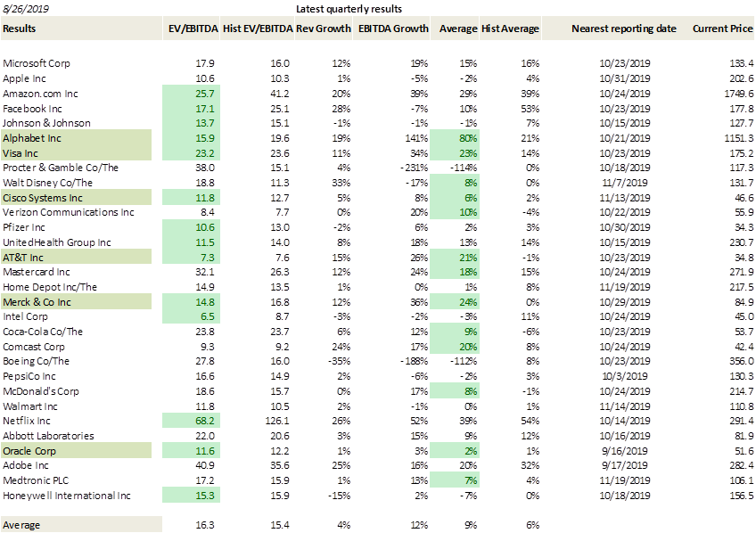Screen dimensions: 756x533
Task: Select the highlighted 'Oracle Corp' cell
Action: (x=76, y=451)
